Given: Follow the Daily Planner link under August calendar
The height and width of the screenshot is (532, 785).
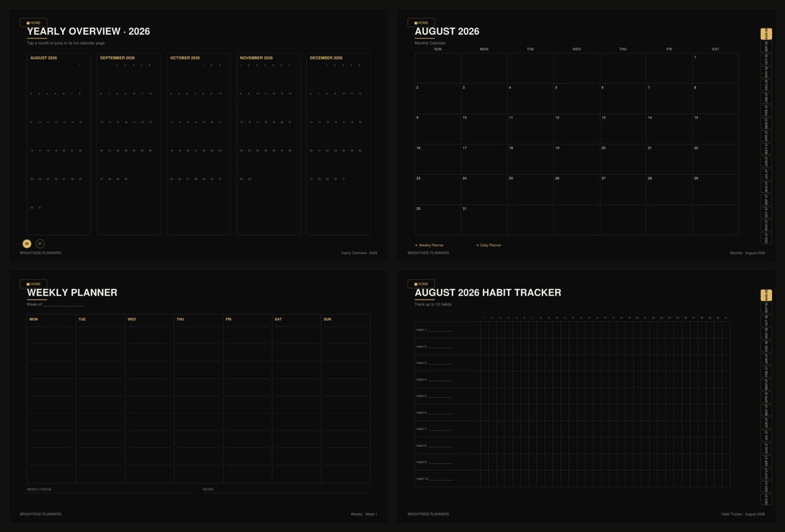Looking at the screenshot, I should [488, 245].
